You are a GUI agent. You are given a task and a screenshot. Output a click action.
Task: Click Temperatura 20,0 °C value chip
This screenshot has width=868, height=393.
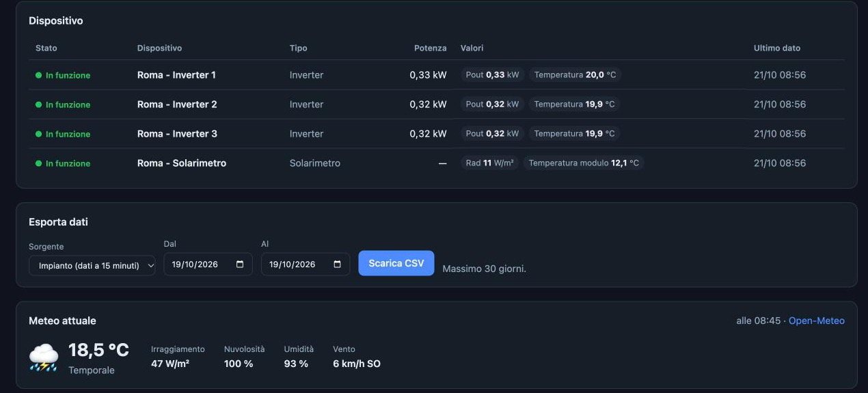pyautogui.click(x=575, y=75)
